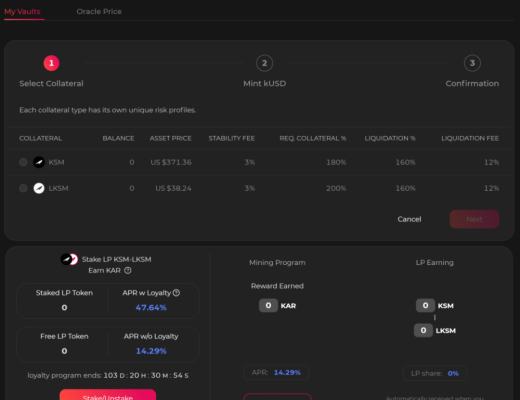This screenshot has height=400, width=520.
Task: Click the REQ. COLLATERAL % header
Action: (313, 138)
